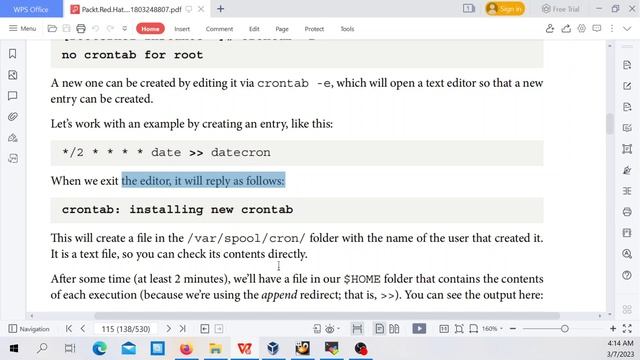This screenshot has width=640, height=360.
Task: Click the orange Sign in button
Action: tap(505, 9)
